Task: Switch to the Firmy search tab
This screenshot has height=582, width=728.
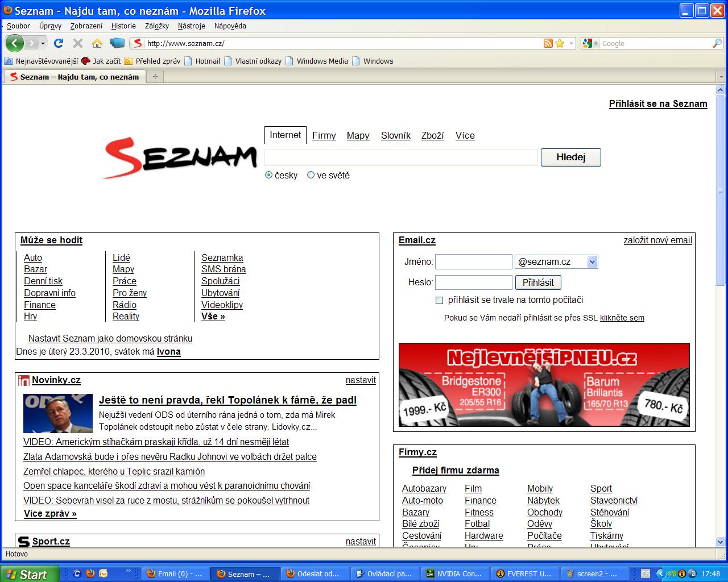Action: point(324,135)
